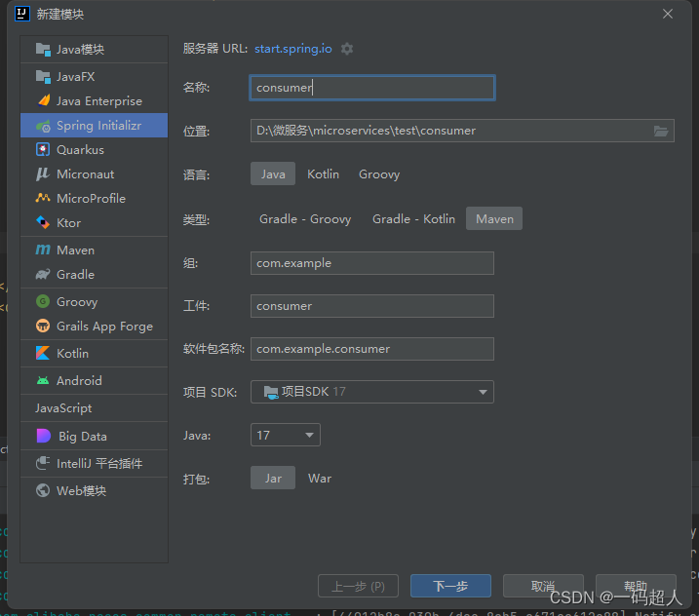Screen dimensions: 699x616
Task: Open the start.spring.io link
Action: tap(292, 49)
